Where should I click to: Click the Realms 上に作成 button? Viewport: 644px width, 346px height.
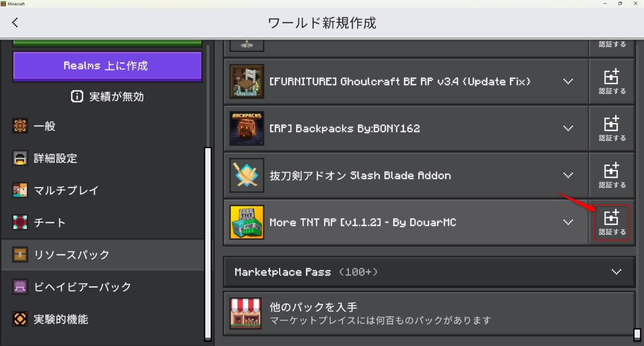107,66
